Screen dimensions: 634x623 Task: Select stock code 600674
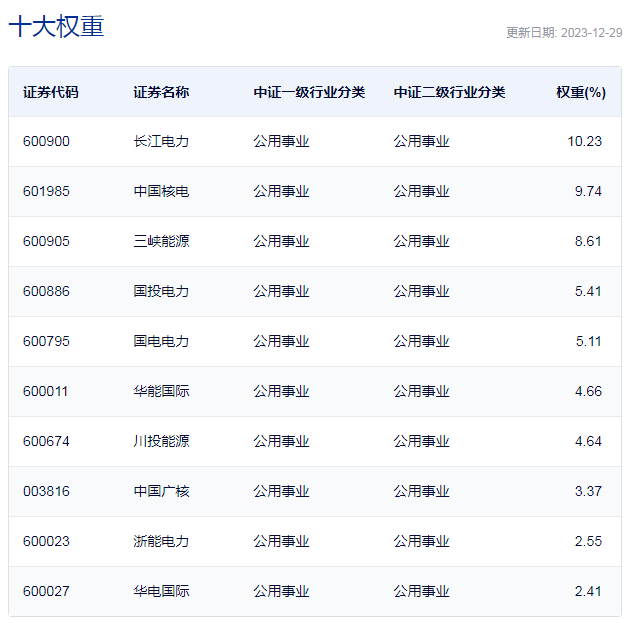point(46,441)
